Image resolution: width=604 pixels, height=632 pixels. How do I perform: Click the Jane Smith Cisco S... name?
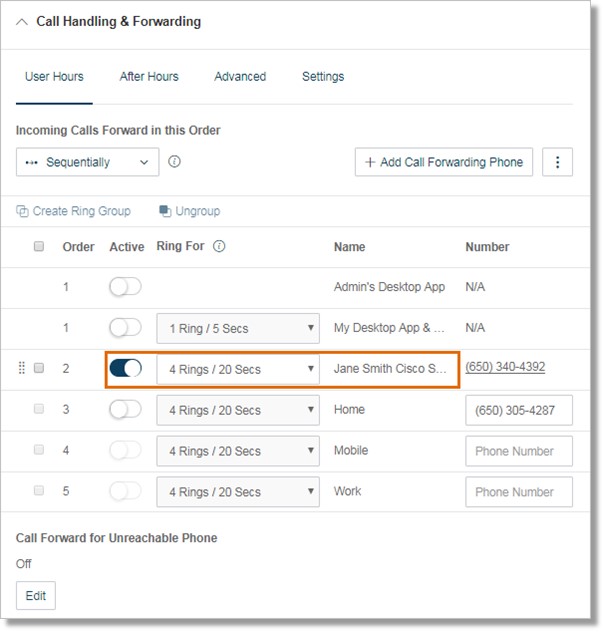(390, 368)
